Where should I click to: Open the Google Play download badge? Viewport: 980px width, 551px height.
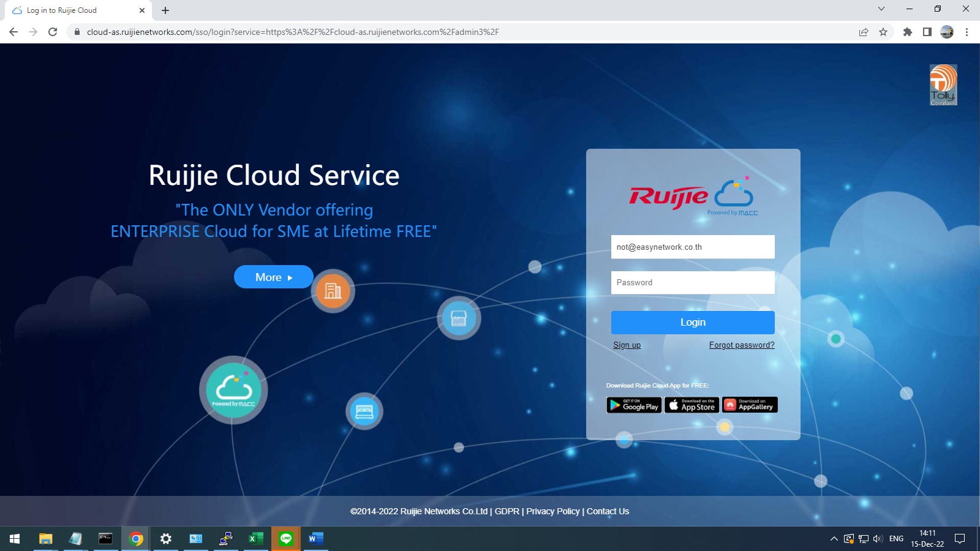coord(634,405)
